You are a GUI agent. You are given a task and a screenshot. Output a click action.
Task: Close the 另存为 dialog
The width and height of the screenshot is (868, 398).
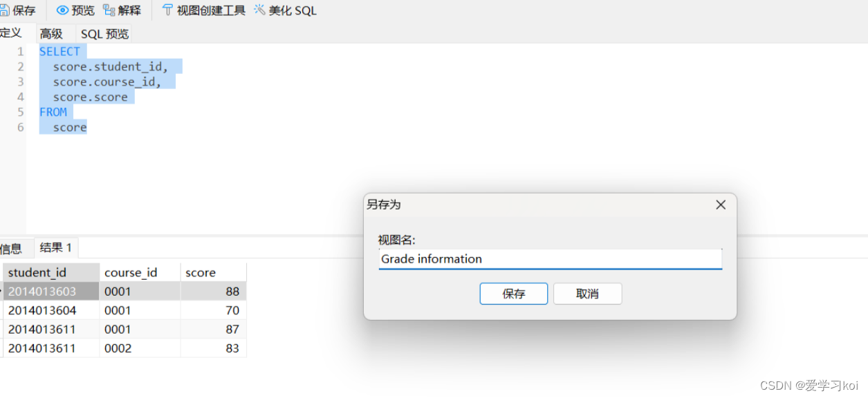pos(721,205)
